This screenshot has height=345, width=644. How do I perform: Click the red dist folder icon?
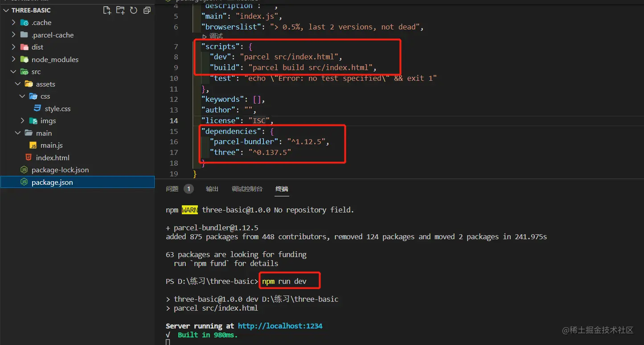[x=25, y=47]
